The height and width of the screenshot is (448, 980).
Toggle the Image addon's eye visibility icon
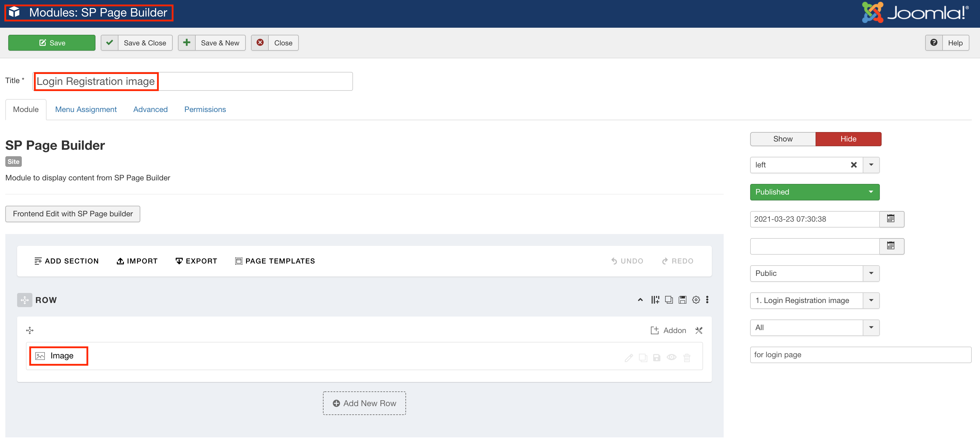[x=672, y=358]
